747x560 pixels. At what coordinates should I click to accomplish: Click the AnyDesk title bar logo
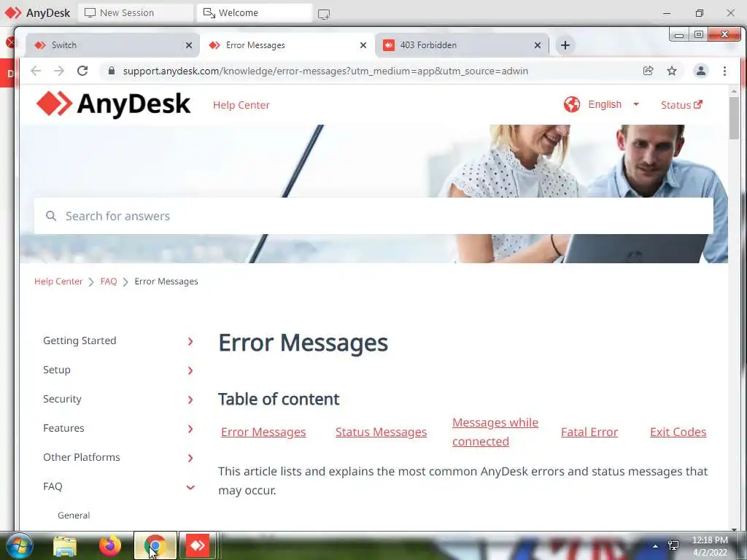click(x=13, y=12)
